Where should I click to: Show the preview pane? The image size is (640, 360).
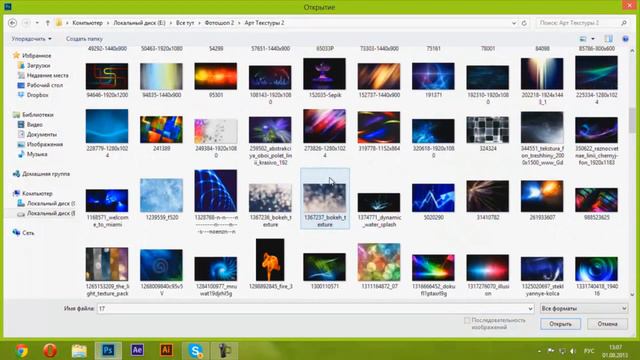tap(609, 39)
